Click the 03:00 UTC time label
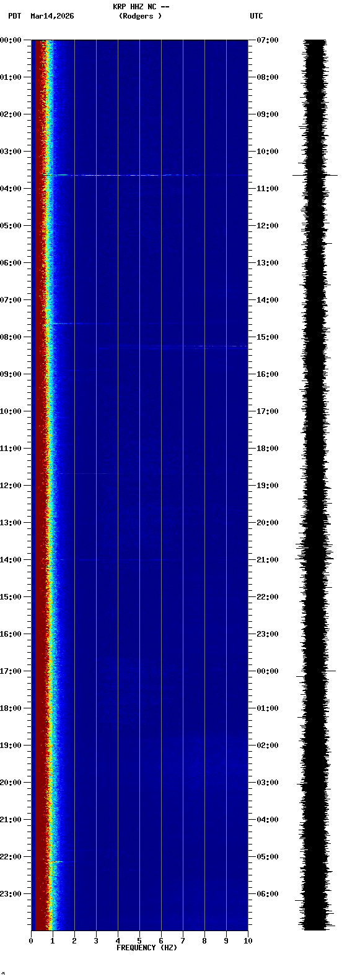This screenshot has width=342, height=980. click(268, 783)
